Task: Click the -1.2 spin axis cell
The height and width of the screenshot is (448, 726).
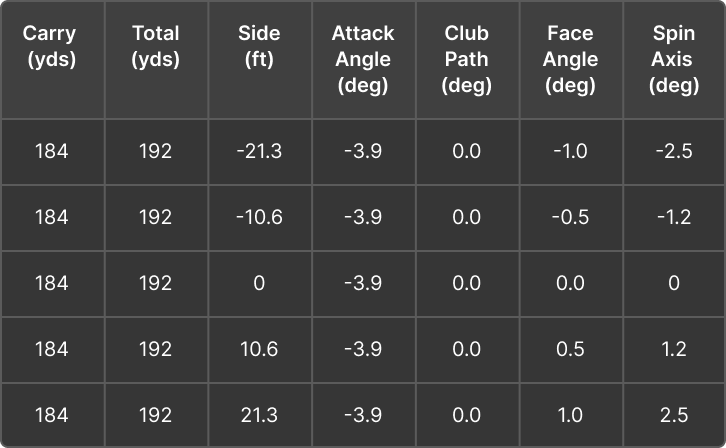Action: point(674,218)
